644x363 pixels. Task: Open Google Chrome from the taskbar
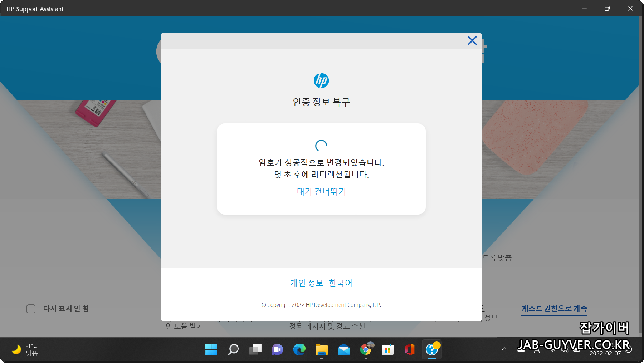coord(366,350)
